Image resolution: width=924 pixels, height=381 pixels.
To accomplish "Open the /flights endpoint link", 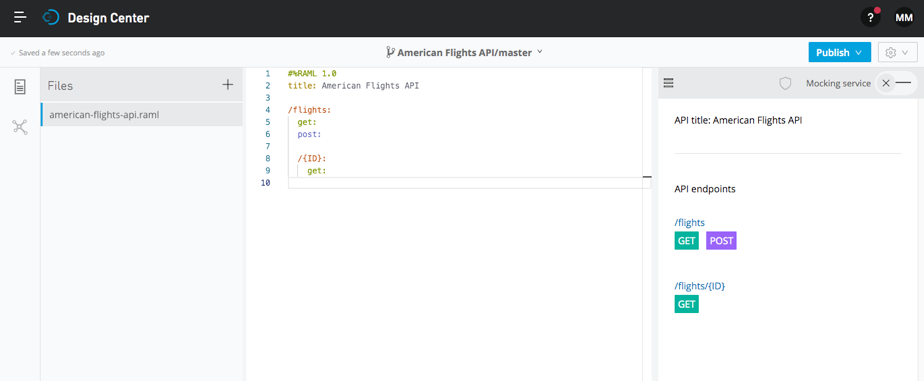I will (689, 223).
